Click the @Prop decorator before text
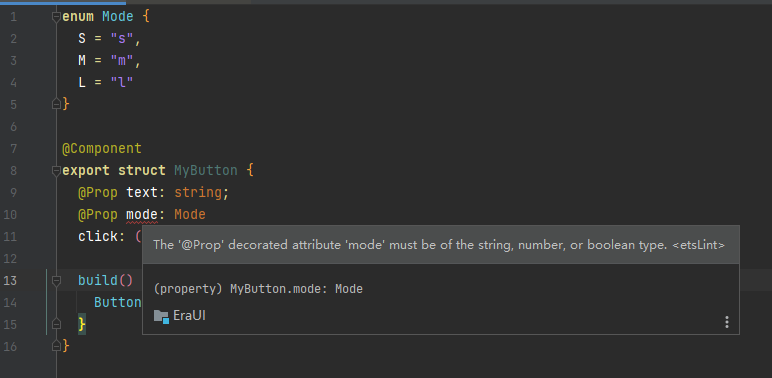 [97, 192]
